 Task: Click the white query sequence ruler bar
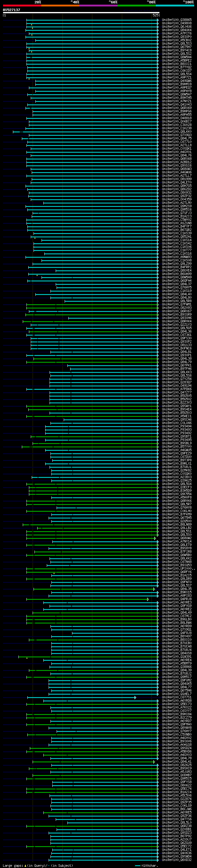point(81,13)
